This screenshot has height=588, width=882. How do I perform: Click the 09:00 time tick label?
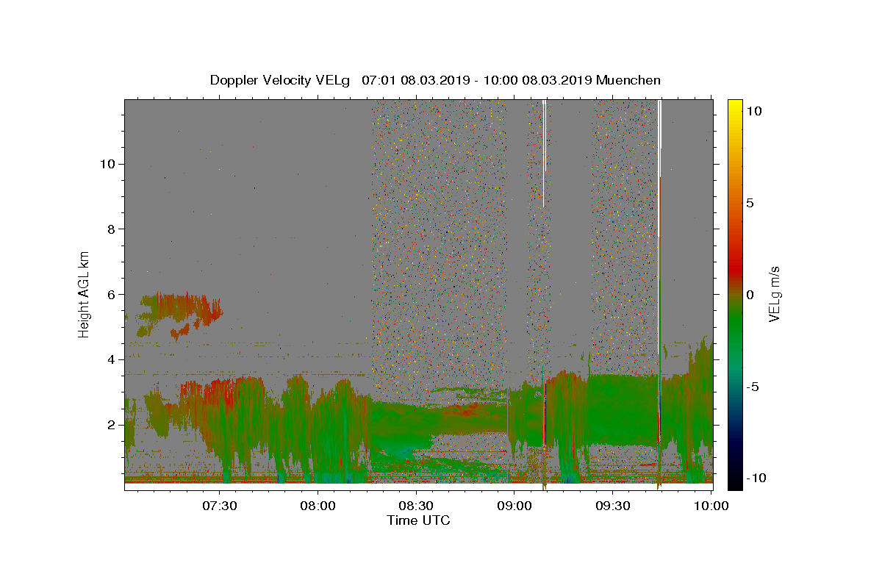(515, 506)
